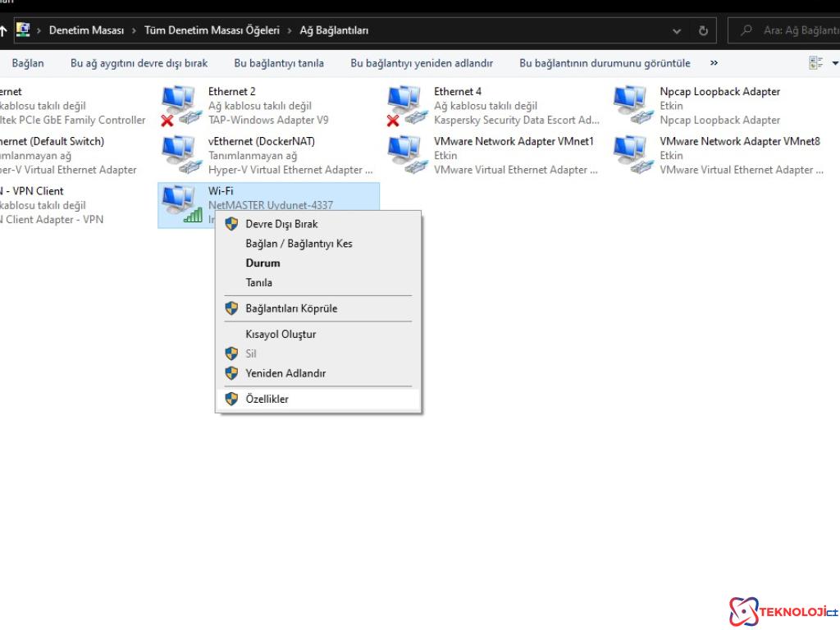Choose Özellikler from the context menu
The image size is (840, 630).
click(x=267, y=399)
